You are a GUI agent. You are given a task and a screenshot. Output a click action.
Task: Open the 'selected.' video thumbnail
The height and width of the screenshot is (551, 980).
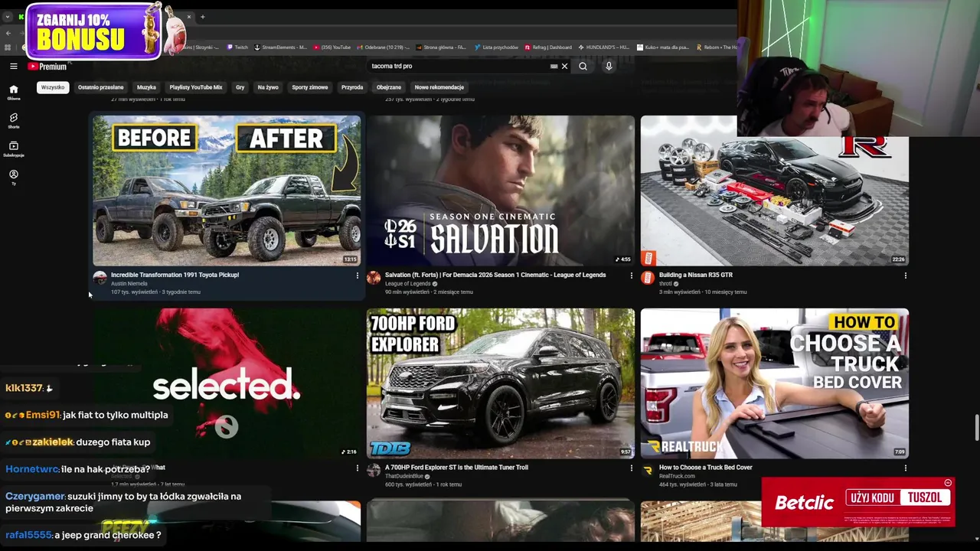coord(227,383)
